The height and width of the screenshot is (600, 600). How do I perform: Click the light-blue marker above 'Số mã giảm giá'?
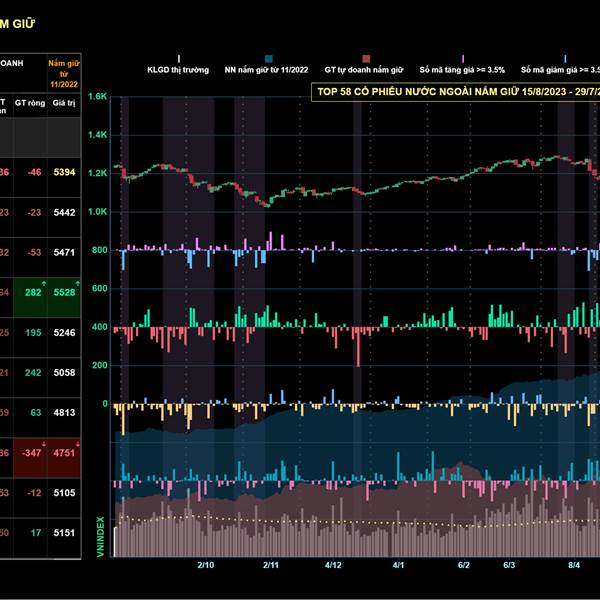coord(565,59)
